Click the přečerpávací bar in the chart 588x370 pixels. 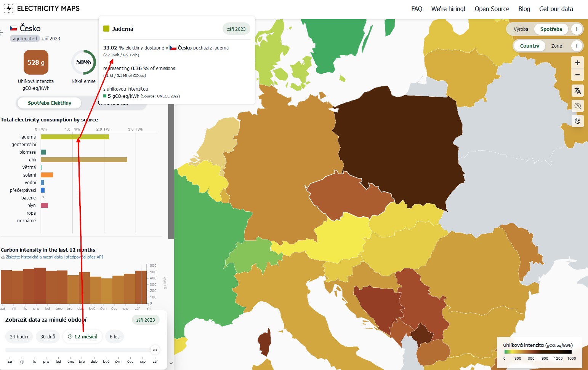point(43,190)
